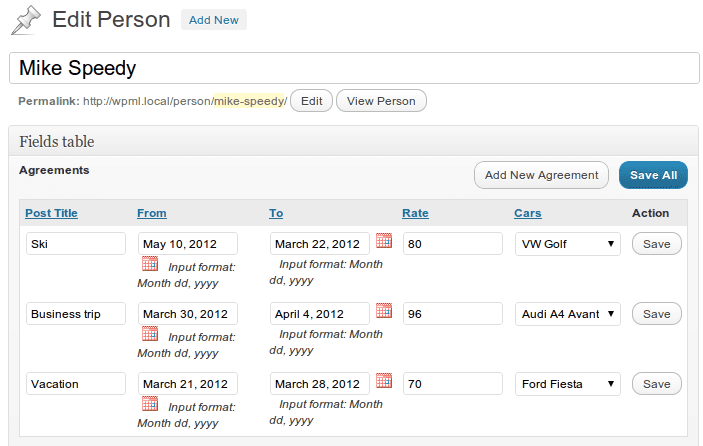The image size is (703, 446).
Task: Open calendar for Vacation From date
Action: point(150,403)
